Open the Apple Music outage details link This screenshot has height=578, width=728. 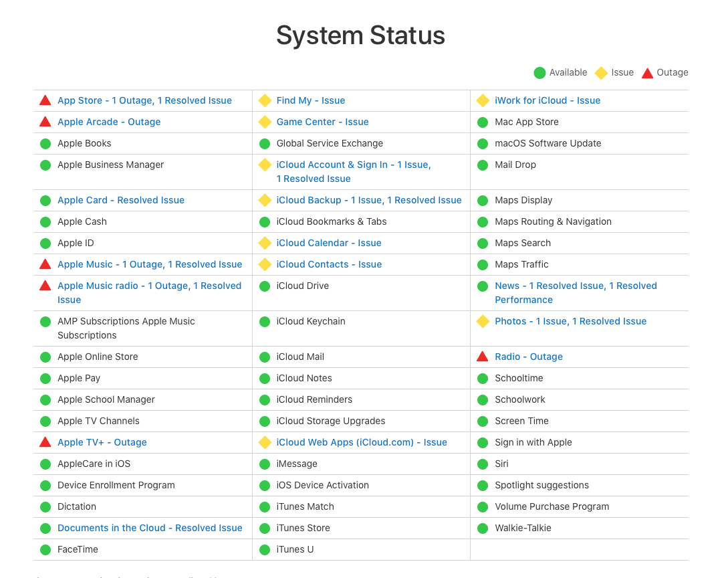[150, 264]
